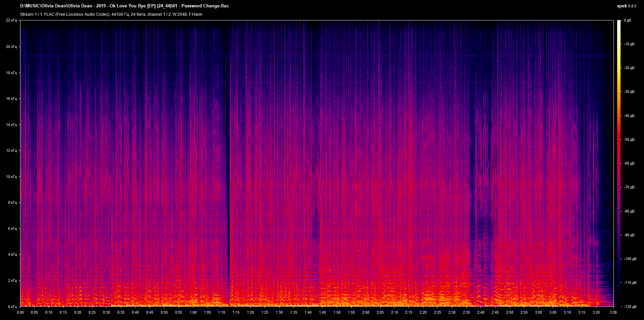Click the '2:25' time axis label
This screenshot has width=644, height=320.
click(437, 312)
